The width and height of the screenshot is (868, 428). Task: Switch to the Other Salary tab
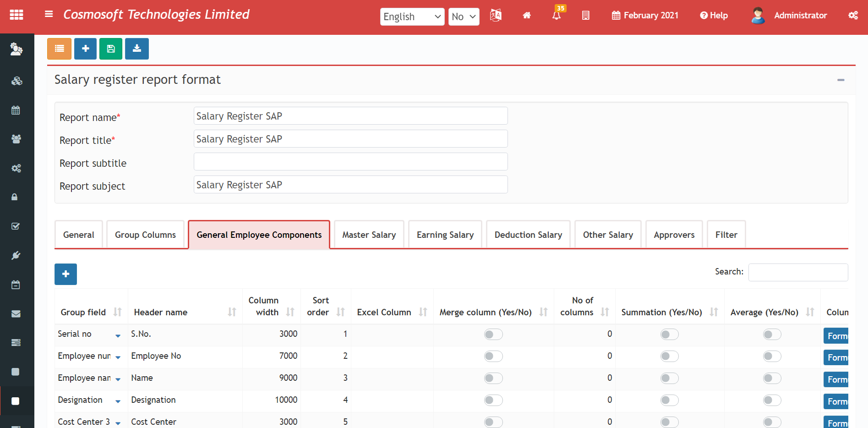tap(608, 235)
